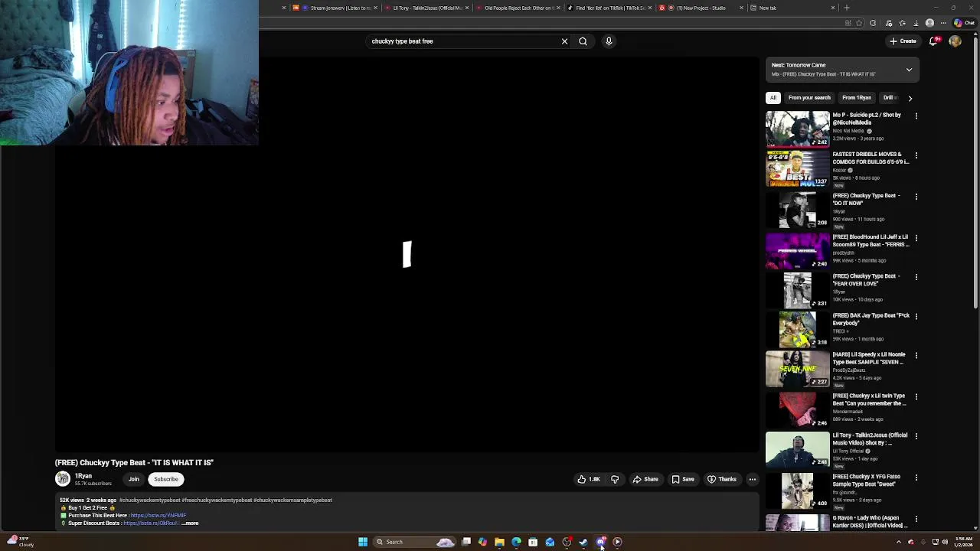Dislike the video with thumbs down
This screenshot has width=980, height=551.
(614, 479)
